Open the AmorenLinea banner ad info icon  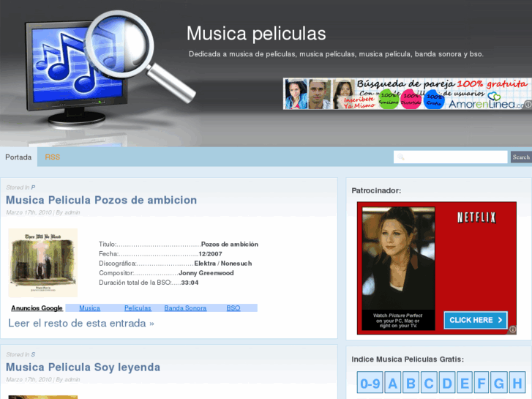[528, 105]
